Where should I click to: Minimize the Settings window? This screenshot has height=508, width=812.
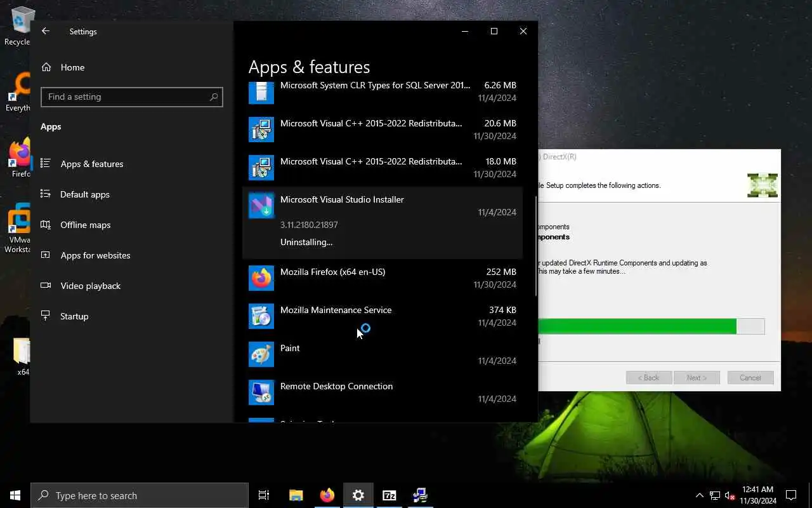coord(465,31)
